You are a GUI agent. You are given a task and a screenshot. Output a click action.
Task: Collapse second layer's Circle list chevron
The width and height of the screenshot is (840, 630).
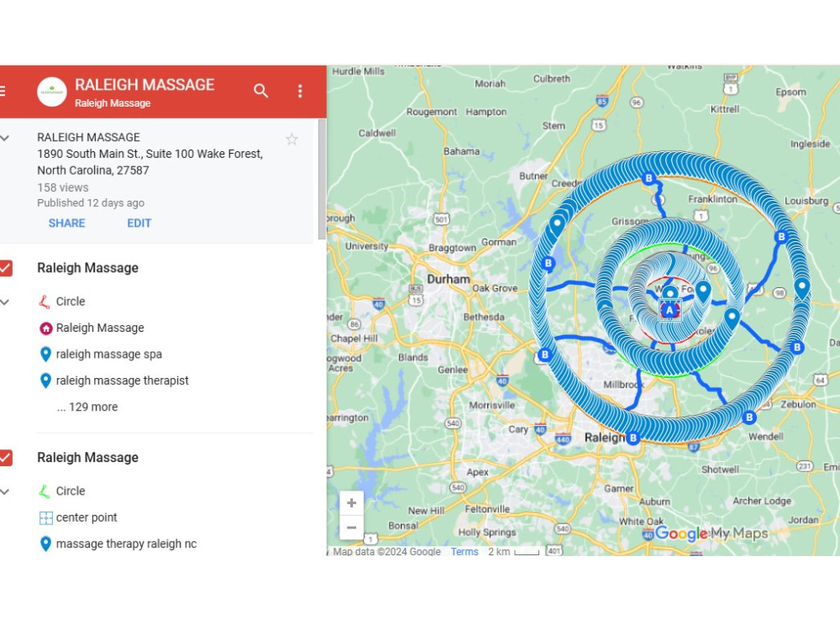5,491
